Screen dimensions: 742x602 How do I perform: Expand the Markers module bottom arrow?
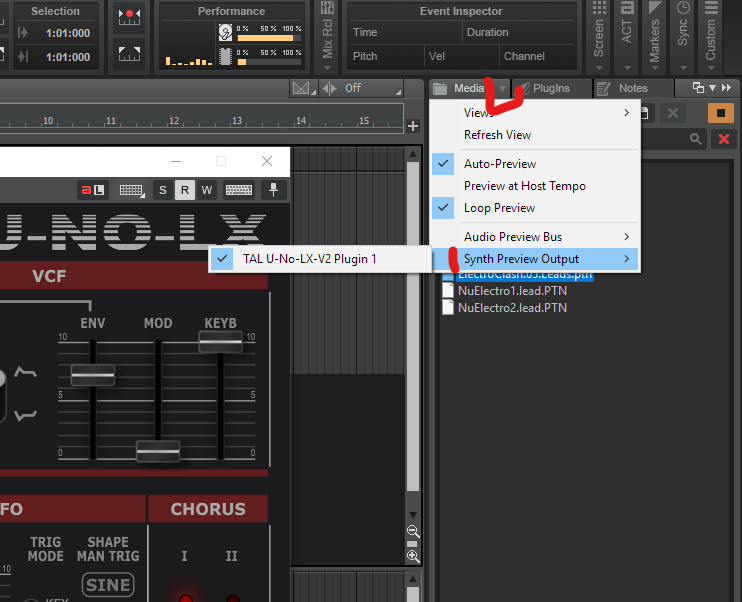655,68
